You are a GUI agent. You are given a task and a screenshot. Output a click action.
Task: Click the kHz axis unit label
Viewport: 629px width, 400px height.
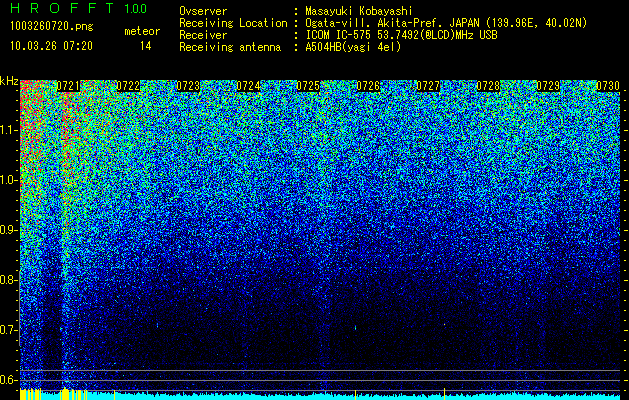coord(9,81)
